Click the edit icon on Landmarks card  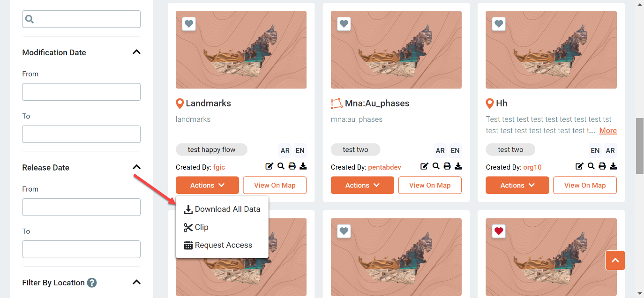(x=269, y=166)
